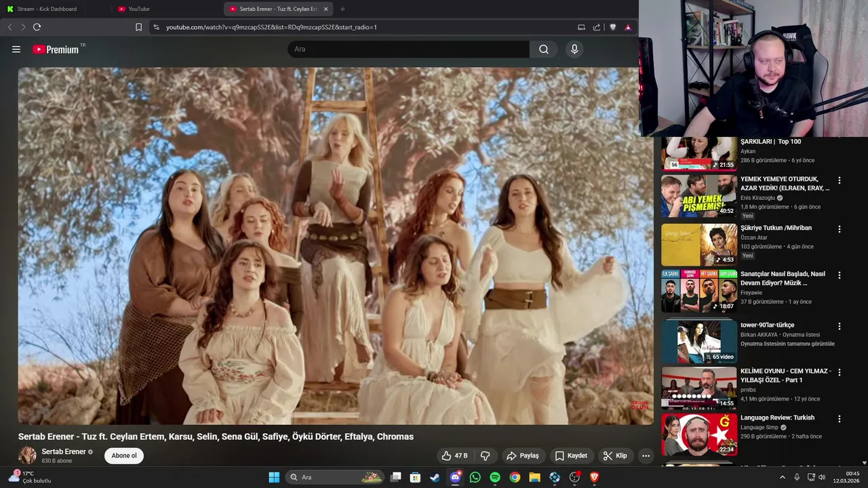This screenshot has height=488, width=868.
Task: Open Steam from the taskbar
Action: (435, 477)
